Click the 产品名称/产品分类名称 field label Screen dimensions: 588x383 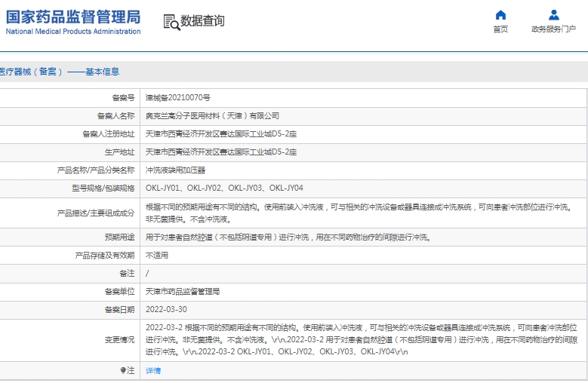pyautogui.click(x=96, y=170)
